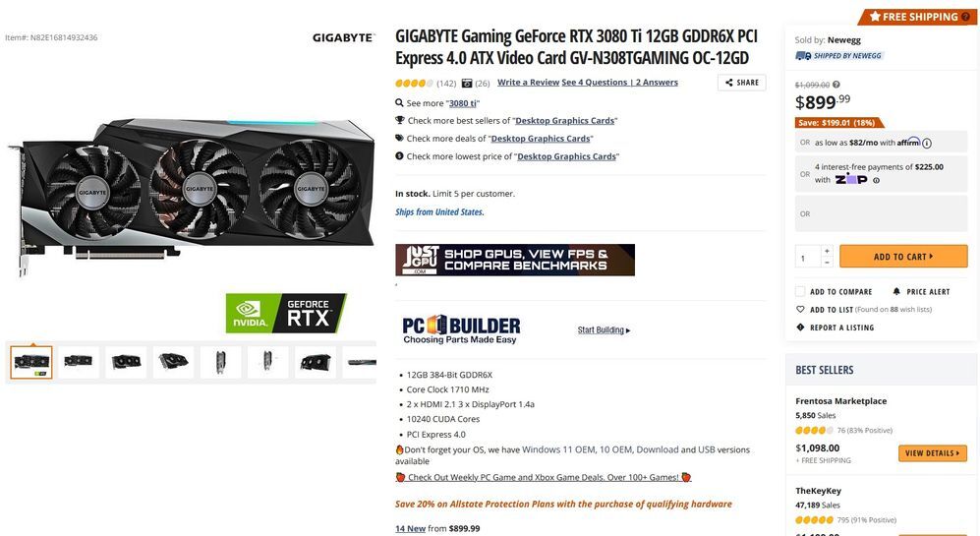The image size is (980, 536).
Task: Decrease quantity with the minus stepper
Action: (827, 262)
